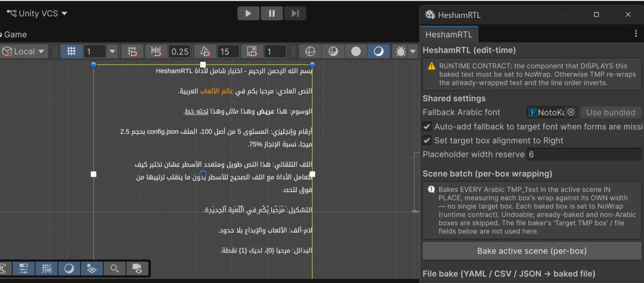Open the font object picker circle

(571, 112)
